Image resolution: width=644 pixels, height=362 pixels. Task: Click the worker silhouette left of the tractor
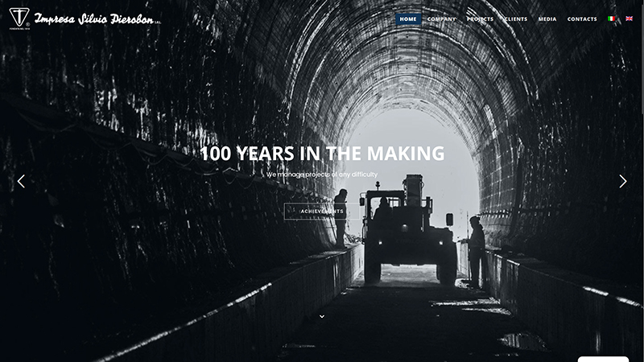click(341, 217)
